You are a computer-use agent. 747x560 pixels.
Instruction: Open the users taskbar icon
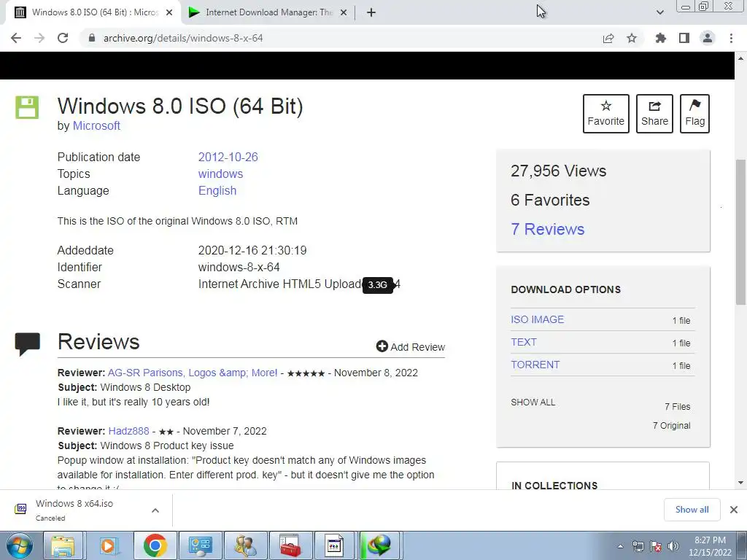[x=245, y=545]
